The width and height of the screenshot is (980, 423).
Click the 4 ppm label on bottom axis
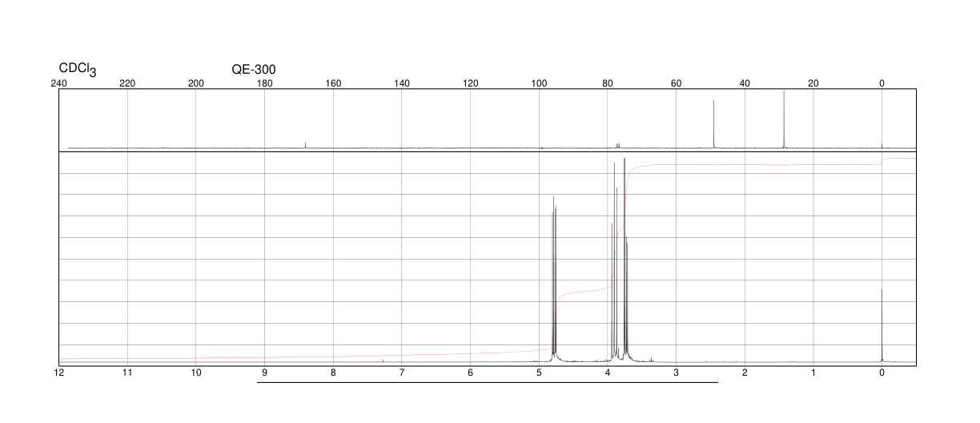pyautogui.click(x=608, y=373)
